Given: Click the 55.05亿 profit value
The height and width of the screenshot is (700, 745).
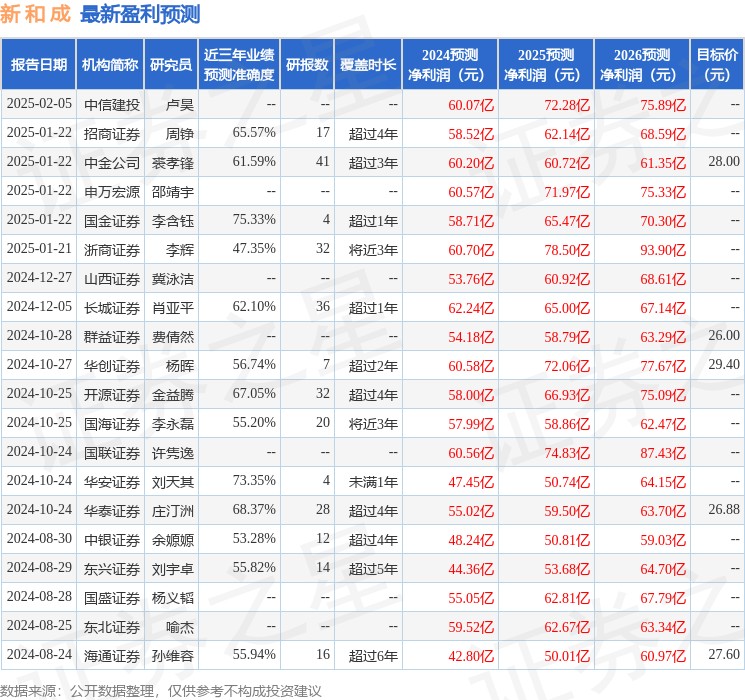Looking at the screenshot, I should (x=471, y=598).
